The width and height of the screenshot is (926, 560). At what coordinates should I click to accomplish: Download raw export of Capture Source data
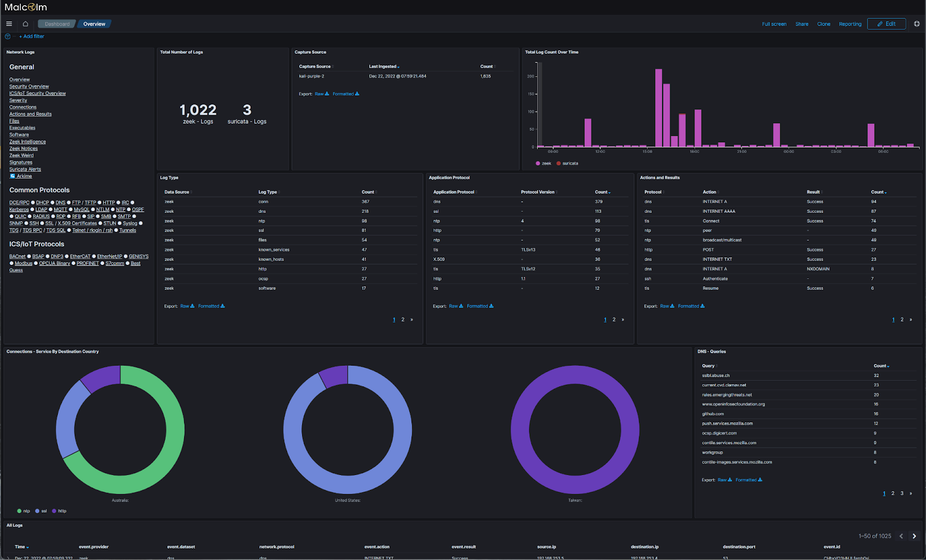320,93
